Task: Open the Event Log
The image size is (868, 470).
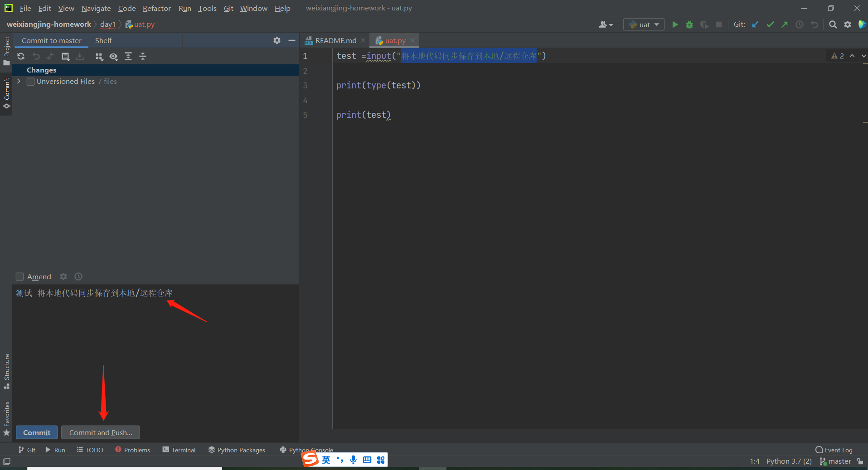Action: pos(834,450)
